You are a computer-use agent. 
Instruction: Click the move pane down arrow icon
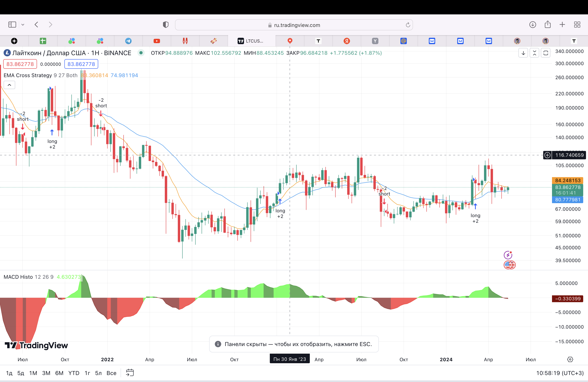click(523, 53)
